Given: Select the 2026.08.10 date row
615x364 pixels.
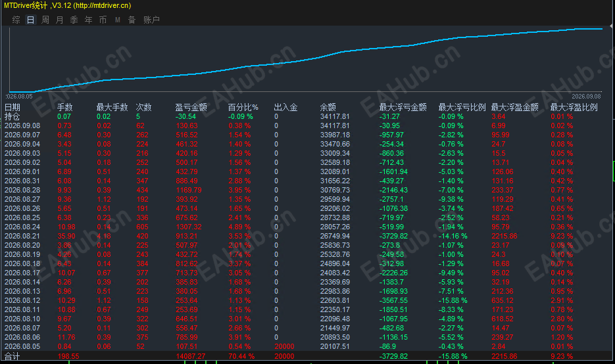Looking at the screenshot, I should coord(306,319).
